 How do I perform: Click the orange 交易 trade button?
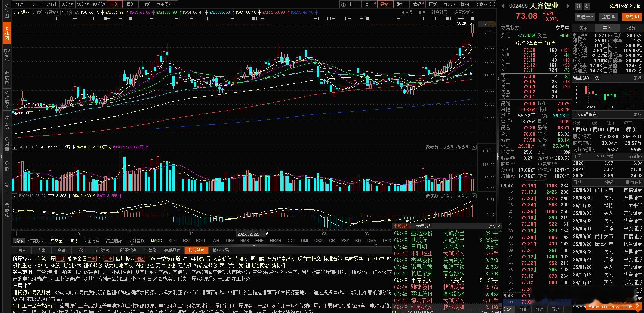point(631,16)
